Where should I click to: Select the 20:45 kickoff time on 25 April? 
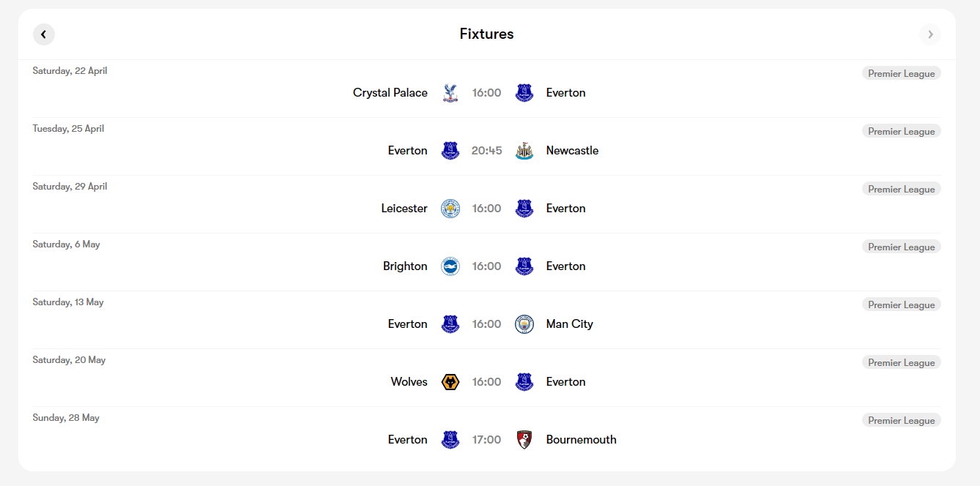(x=487, y=151)
